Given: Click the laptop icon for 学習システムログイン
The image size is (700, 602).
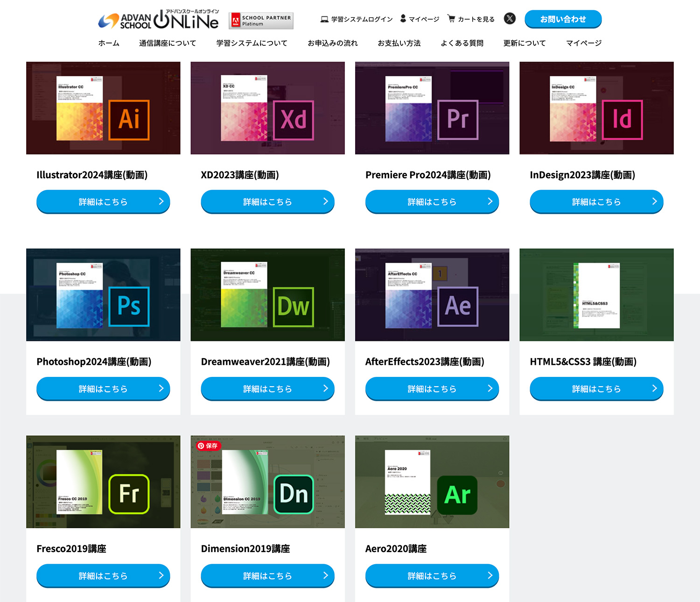Looking at the screenshot, I should click(x=324, y=19).
